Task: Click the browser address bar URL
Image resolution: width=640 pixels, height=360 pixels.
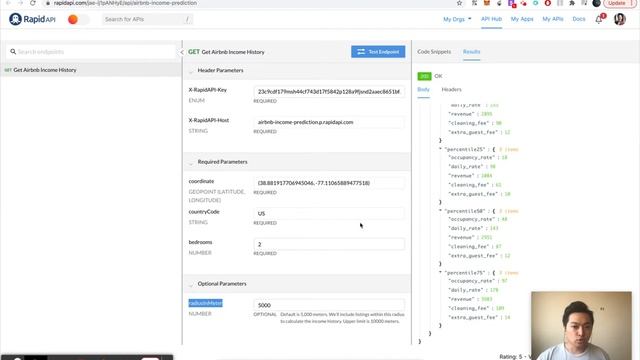Action: pos(125,3)
